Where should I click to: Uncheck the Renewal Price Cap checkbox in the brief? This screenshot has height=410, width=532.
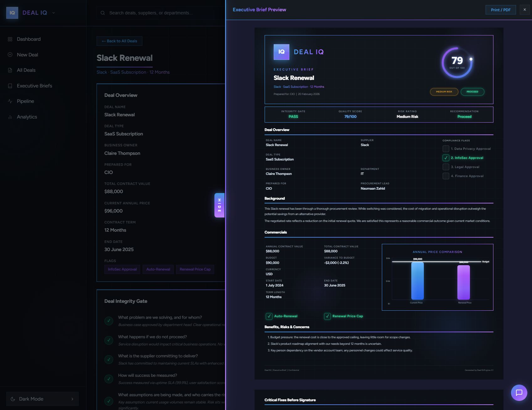click(x=327, y=316)
